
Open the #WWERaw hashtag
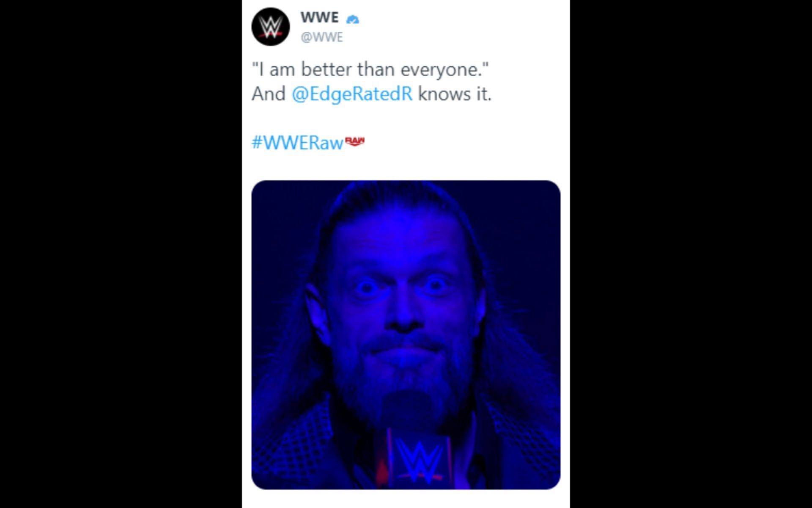point(297,143)
